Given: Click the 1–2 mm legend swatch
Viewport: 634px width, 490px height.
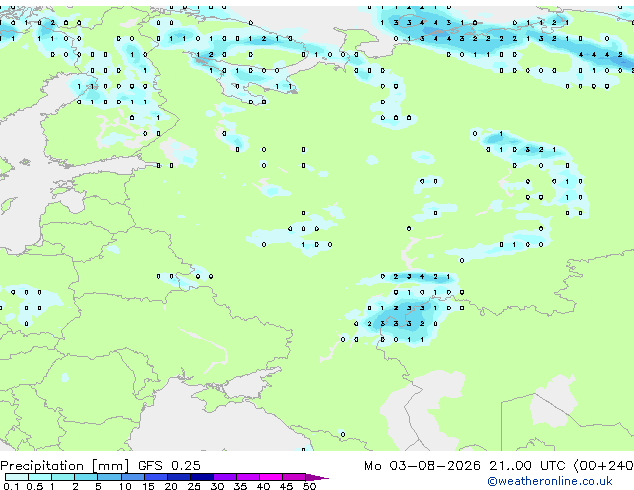Looking at the screenshot, I should 63,477.
